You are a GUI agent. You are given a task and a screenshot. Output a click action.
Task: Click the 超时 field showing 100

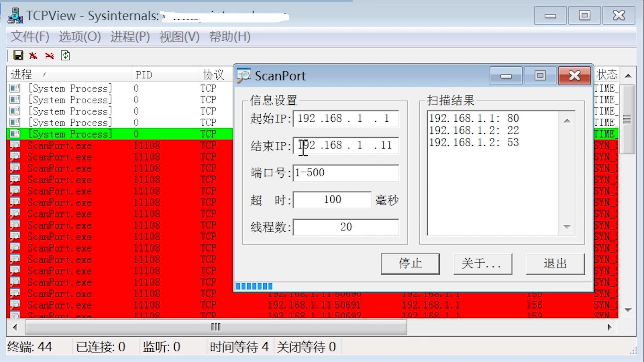332,200
